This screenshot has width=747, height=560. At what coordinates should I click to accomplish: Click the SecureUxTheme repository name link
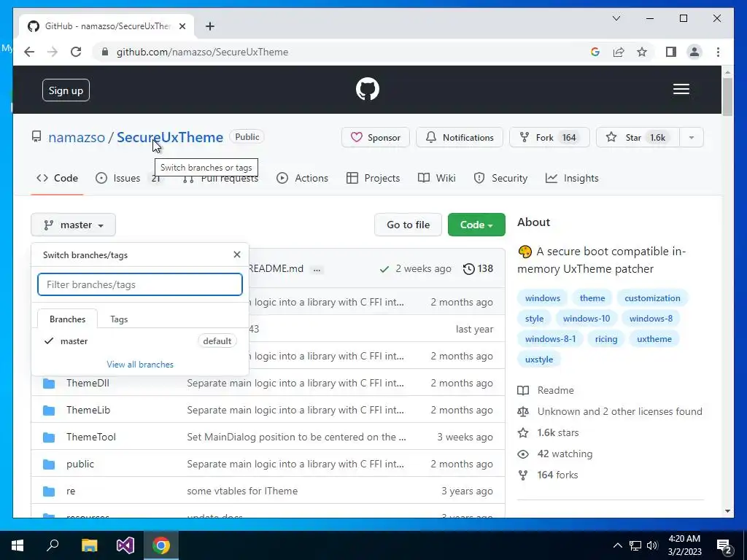tap(170, 137)
